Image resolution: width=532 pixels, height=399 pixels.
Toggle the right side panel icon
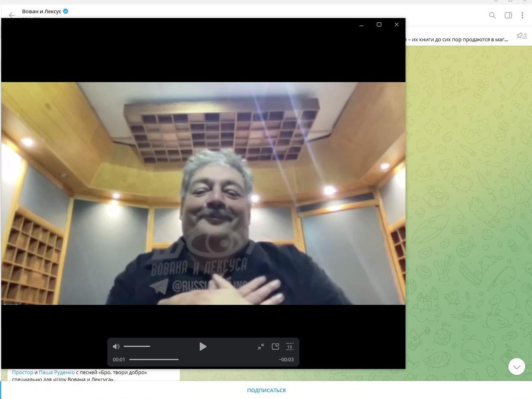pos(508,15)
